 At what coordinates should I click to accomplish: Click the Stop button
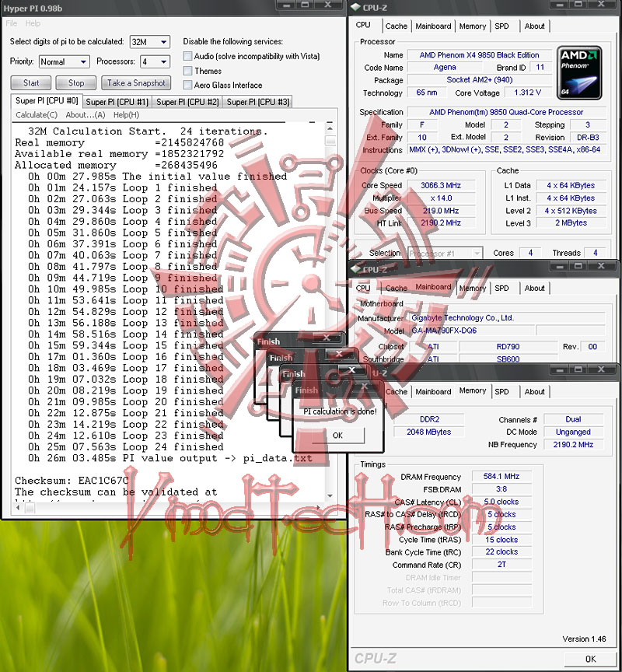click(76, 82)
